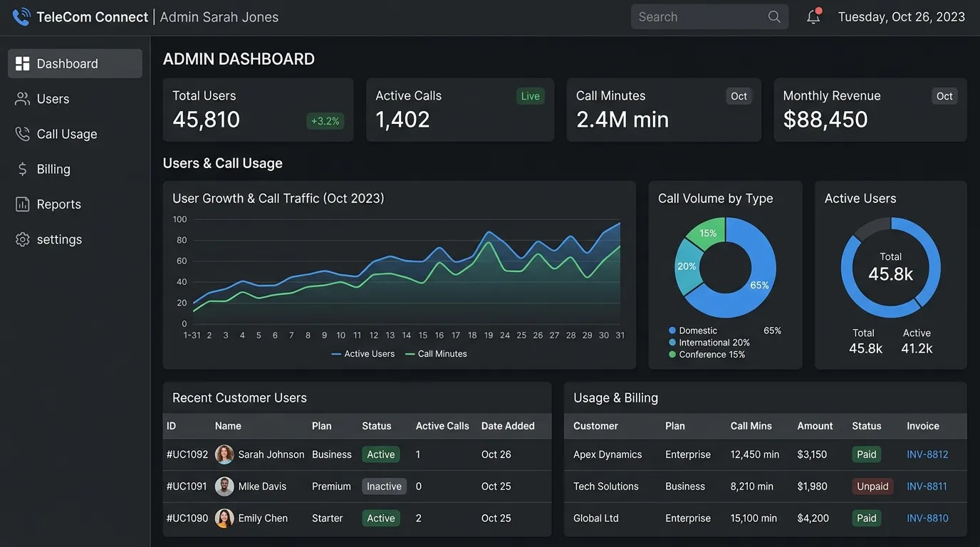980x547 pixels.
Task: Click the Domestic legend color dot
Action: [672, 330]
